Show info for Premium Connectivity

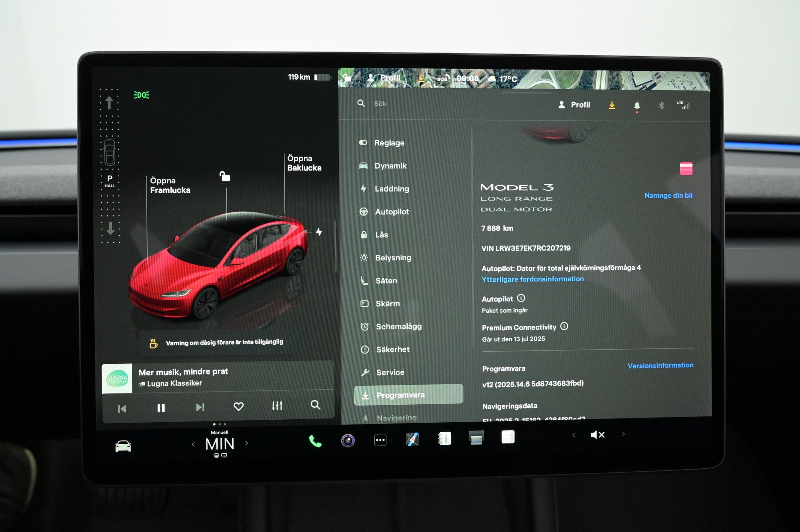point(564,326)
